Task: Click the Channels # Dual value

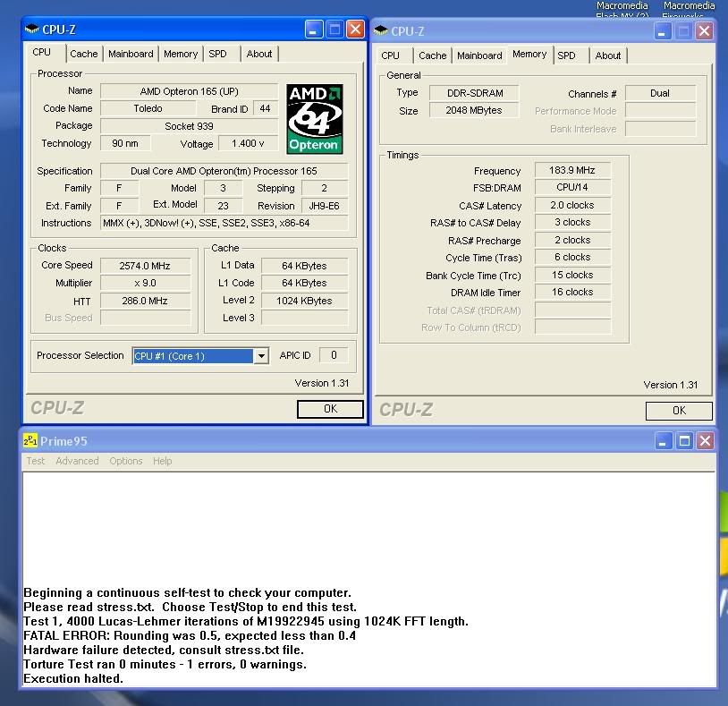Action: [x=660, y=93]
